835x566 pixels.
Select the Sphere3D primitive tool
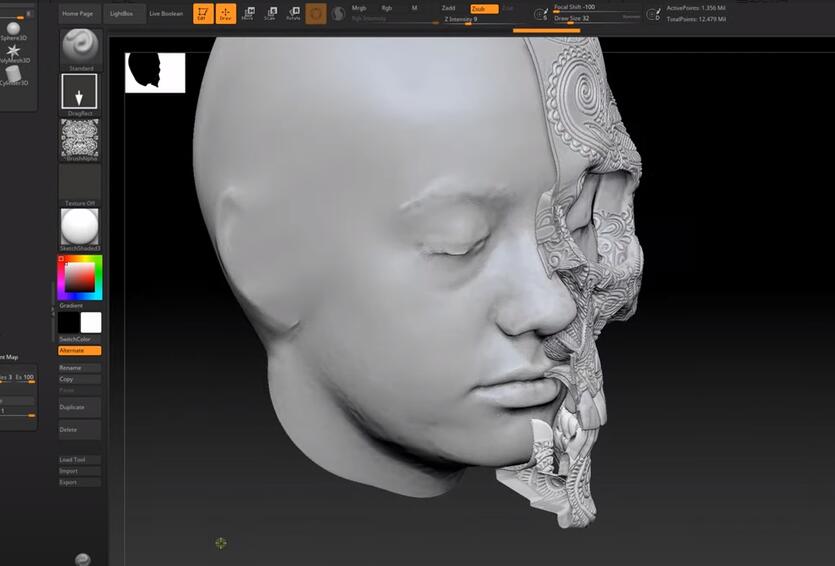(14, 30)
